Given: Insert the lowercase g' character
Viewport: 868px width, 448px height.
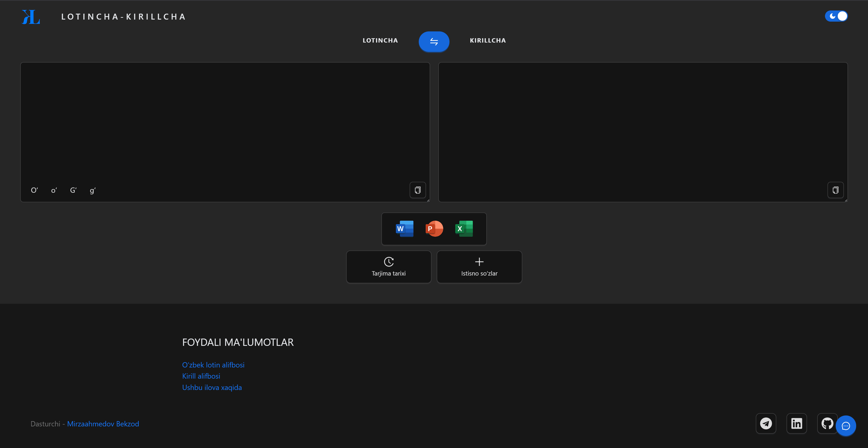Looking at the screenshot, I should [93, 190].
